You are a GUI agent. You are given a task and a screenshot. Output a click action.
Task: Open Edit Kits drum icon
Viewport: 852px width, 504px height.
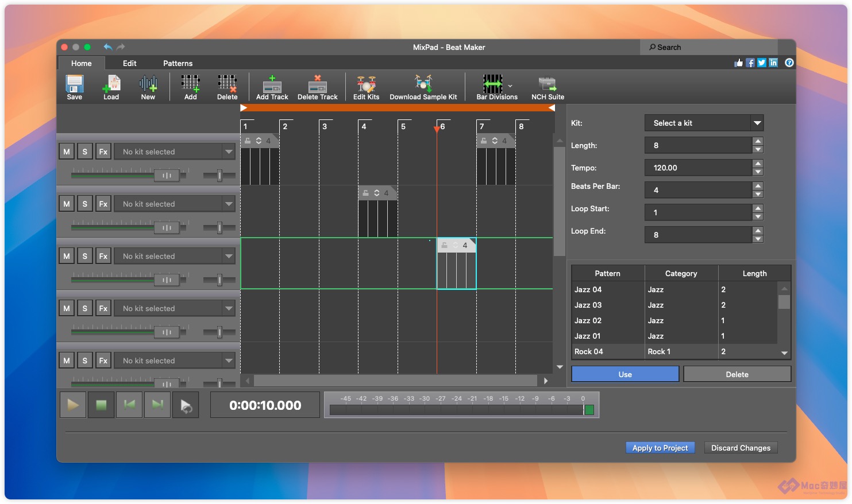367,87
